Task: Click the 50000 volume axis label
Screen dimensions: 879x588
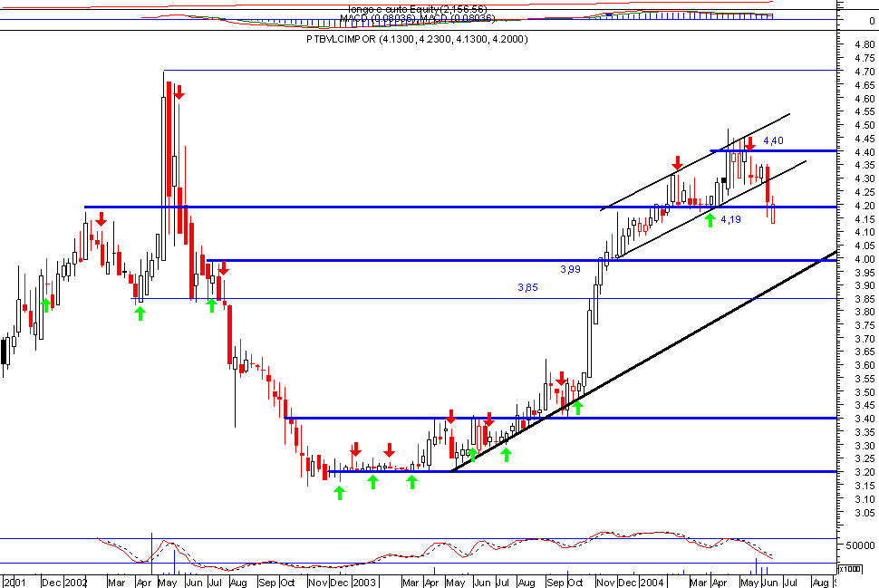Action: point(861,546)
